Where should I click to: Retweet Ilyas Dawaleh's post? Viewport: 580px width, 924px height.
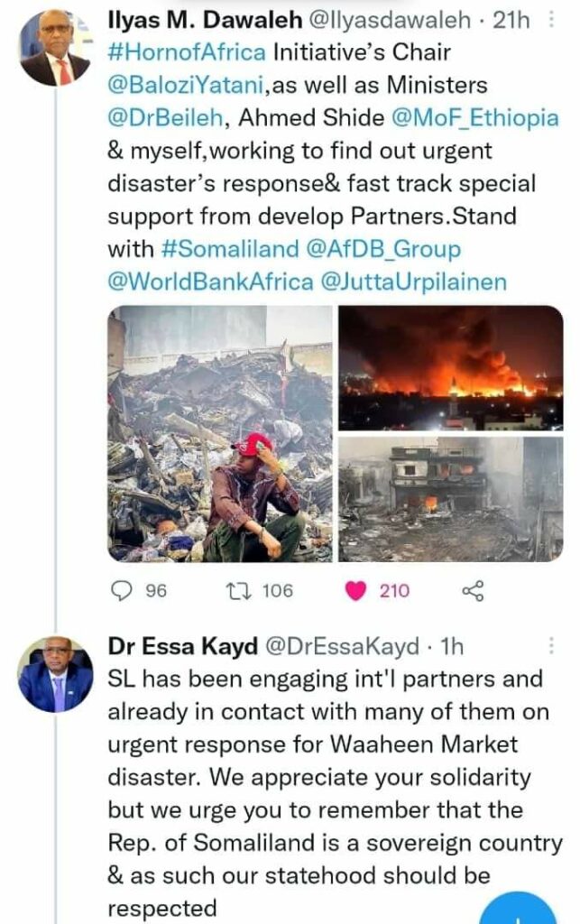coord(238,591)
